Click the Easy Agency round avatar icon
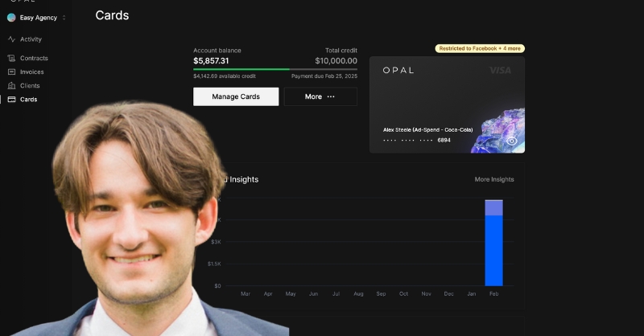Viewport: 644px width, 336px height. point(11,18)
